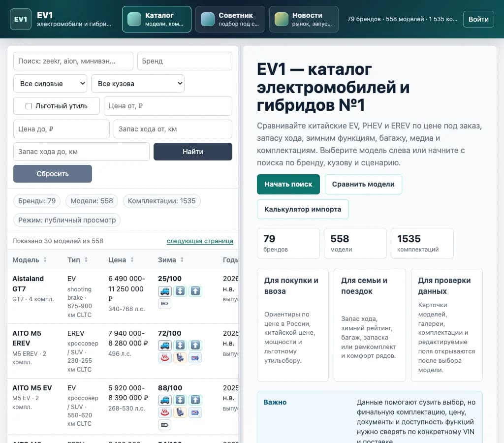Click the Комплектации: 1535 chip
Image resolution: width=504 pixels, height=443 pixels.
point(161,201)
